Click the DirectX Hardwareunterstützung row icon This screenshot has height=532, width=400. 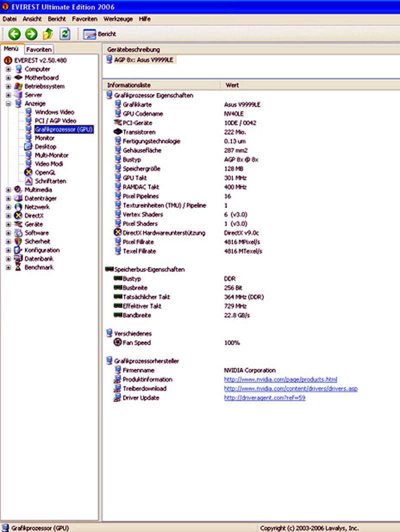click(x=117, y=232)
